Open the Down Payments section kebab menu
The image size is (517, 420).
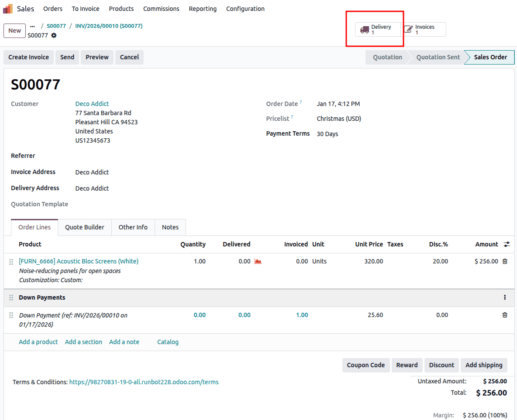[505, 297]
